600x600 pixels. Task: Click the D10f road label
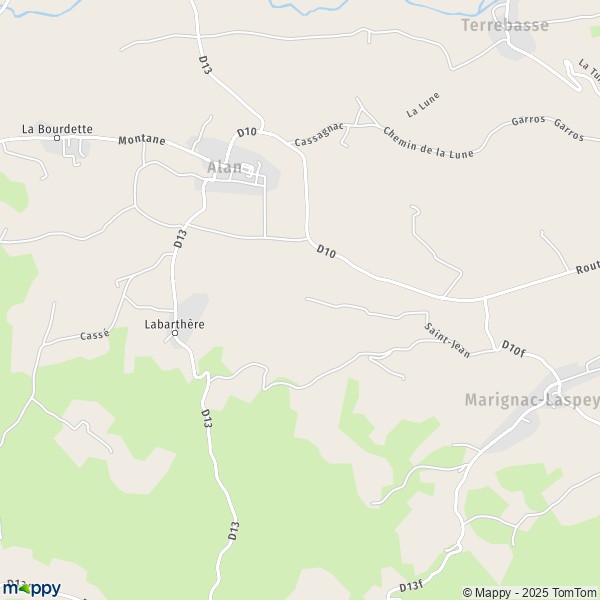pos(513,349)
